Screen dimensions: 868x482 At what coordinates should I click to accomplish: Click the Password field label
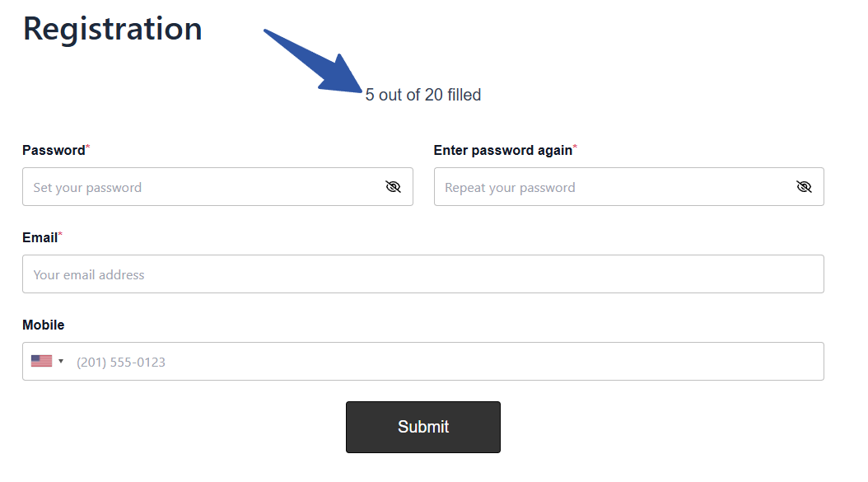[54, 150]
